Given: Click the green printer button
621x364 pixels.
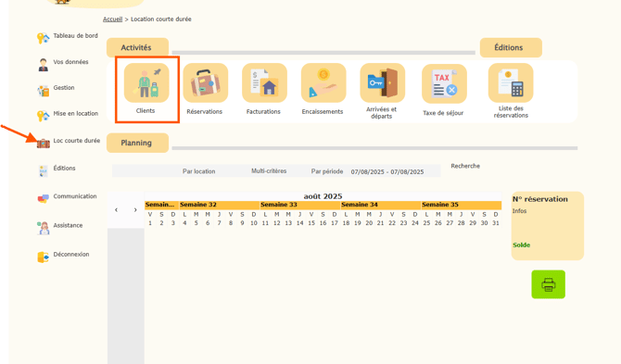Looking at the screenshot, I should click(548, 284).
